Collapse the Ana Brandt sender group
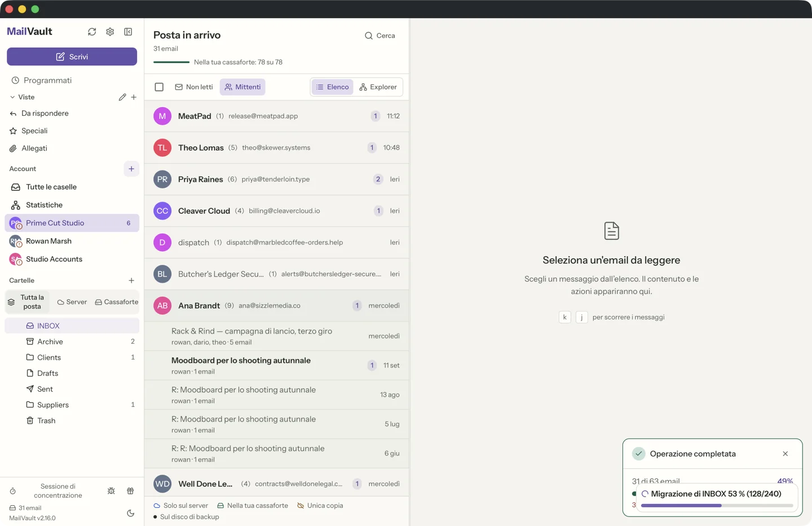 click(276, 305)
